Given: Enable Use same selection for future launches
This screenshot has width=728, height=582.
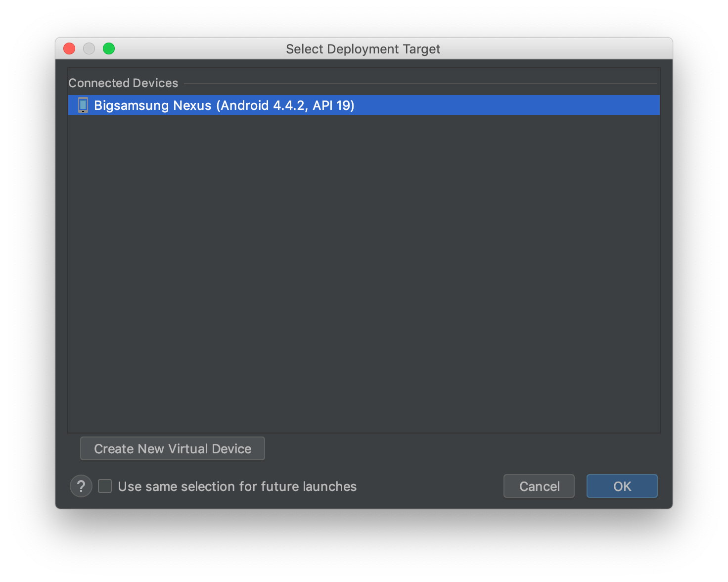Looking at the screenshot, I should [x=105, y=486].
